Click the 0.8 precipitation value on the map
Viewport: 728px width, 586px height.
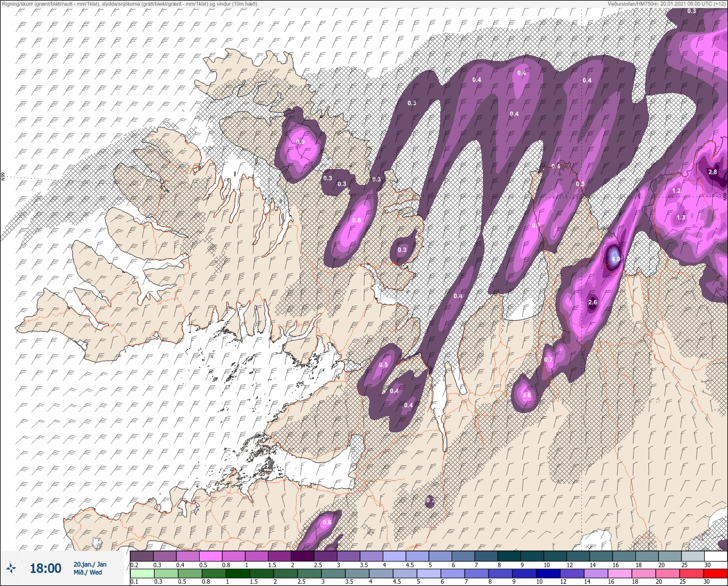click(357, 220)
